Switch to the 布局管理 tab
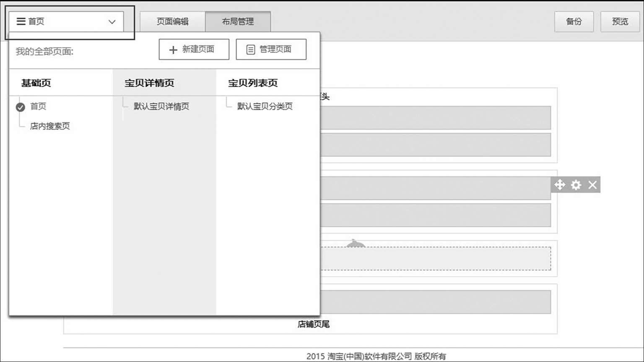This screenshot has width=644, height=362. tap(238, 22)
